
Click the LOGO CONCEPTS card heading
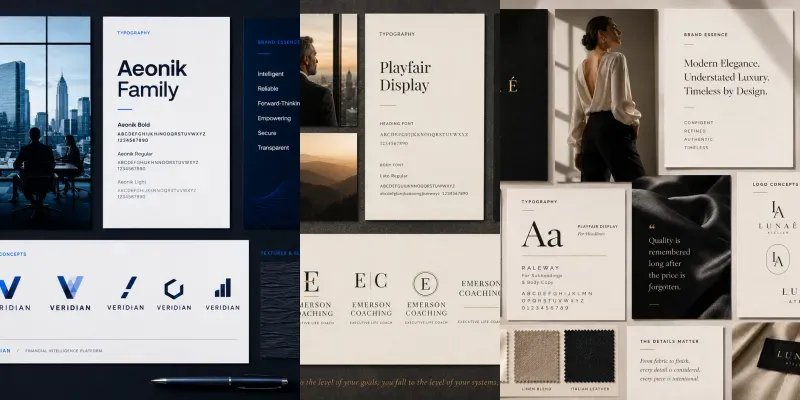tap(776, 184)
